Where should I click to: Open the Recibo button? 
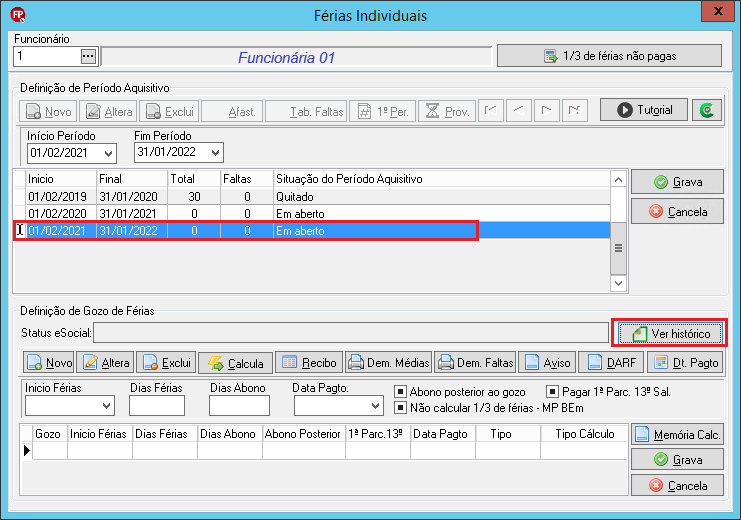(309, 363)
